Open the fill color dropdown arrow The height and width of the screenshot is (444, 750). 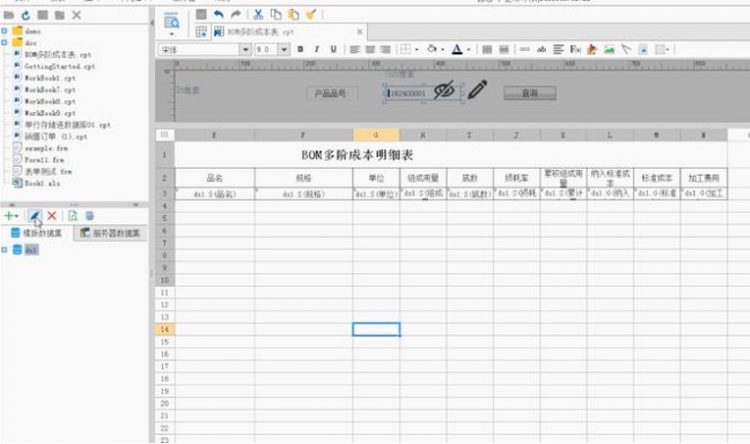click(442, 50)
